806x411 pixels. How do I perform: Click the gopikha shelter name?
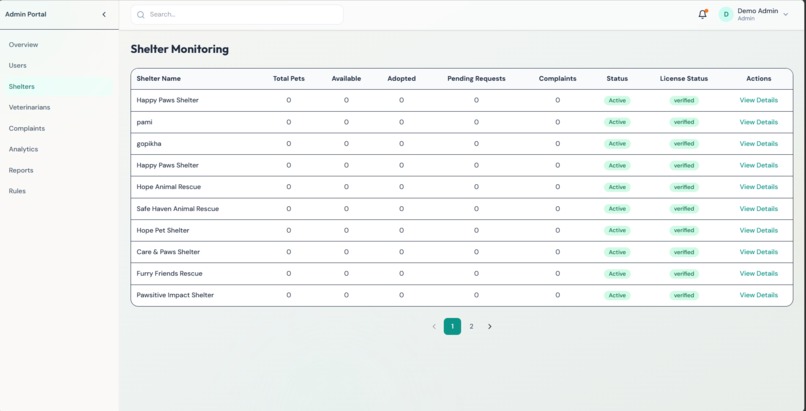tap(149, 144)
